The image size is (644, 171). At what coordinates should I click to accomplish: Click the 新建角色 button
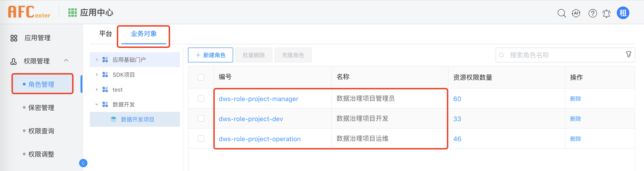point(211,55)
